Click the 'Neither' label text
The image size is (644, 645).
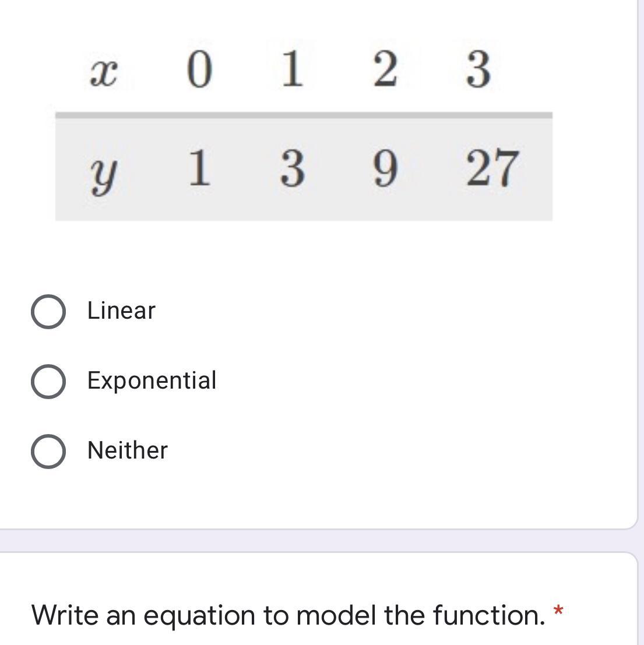[127, 450]
